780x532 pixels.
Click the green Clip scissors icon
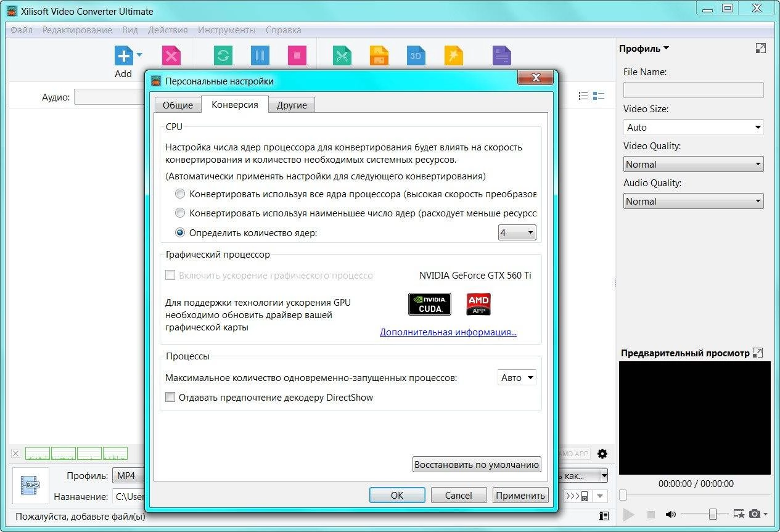342,56
